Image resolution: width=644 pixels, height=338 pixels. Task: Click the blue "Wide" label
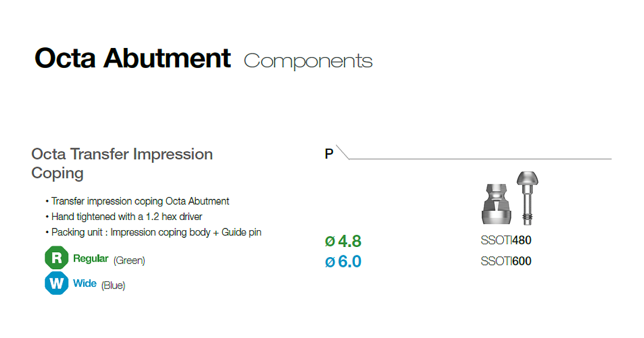pyautogui.click(x=85, y=284)
